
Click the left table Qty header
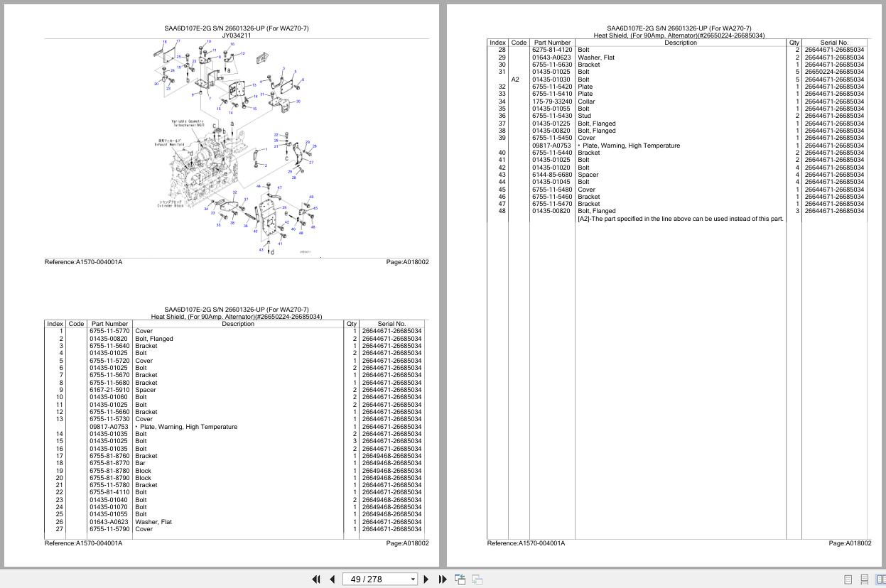coord(351,324)
